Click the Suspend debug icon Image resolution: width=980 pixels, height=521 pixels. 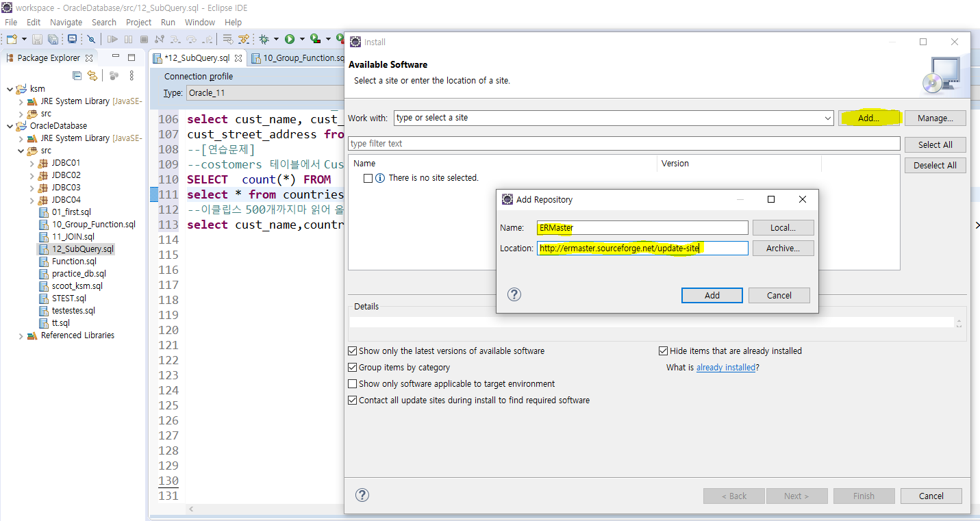[128, 40]
